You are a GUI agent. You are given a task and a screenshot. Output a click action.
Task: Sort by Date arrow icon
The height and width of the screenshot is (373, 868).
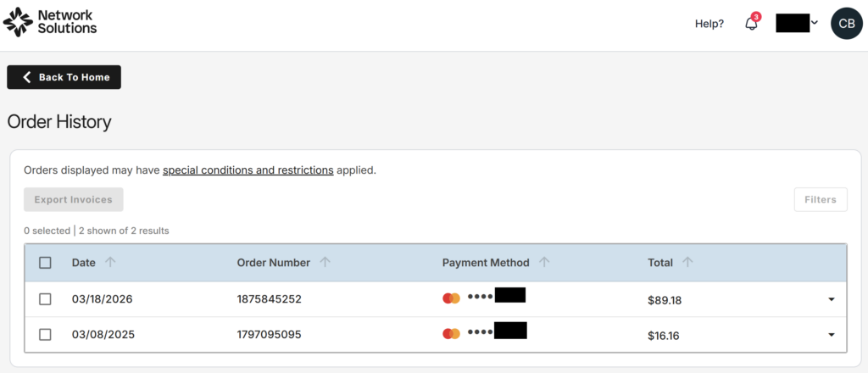(x=110, y=263)
